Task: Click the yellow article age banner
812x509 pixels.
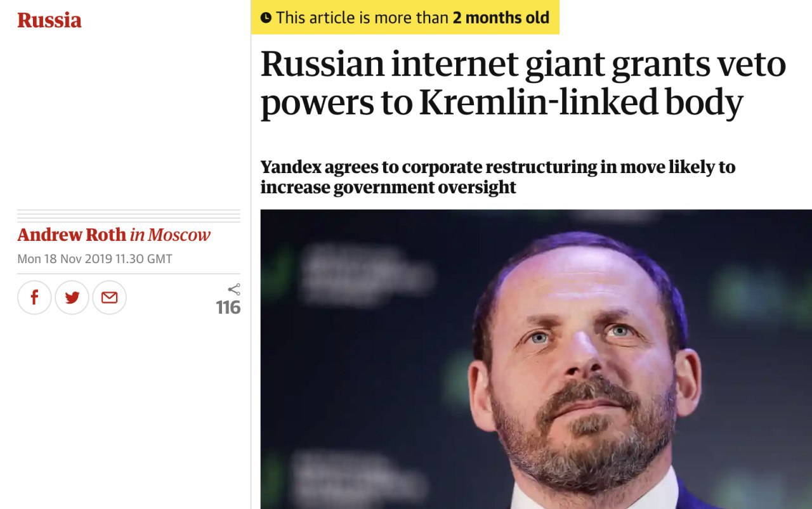Action: [x=405, y=18]
